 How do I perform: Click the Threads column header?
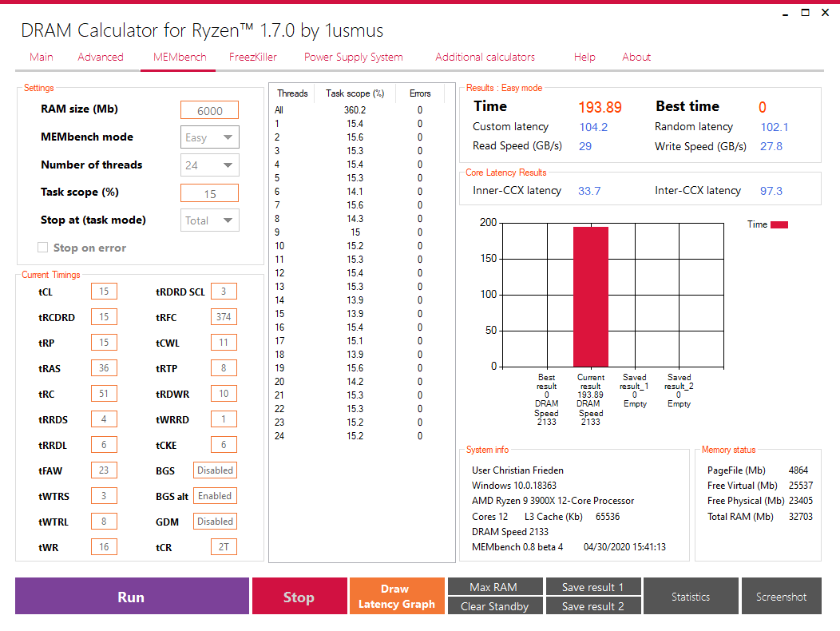(x=292, y=93)
